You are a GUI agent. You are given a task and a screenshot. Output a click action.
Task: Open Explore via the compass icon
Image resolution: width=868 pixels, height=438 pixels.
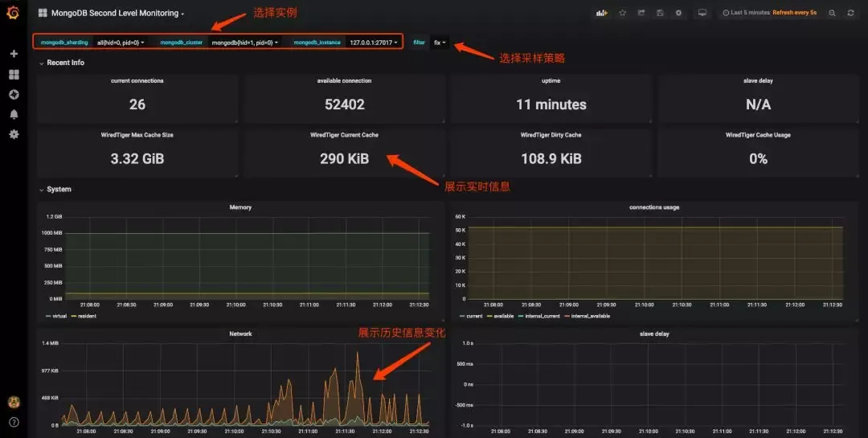[x=14, y=95]
